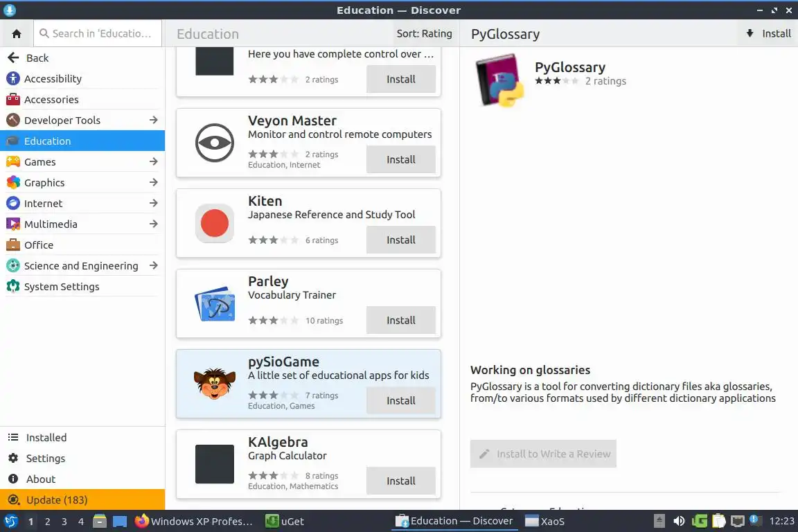Screen dimensions: 798x532
Task: Click the Settings gear icon
Action: tap(13, 458)
